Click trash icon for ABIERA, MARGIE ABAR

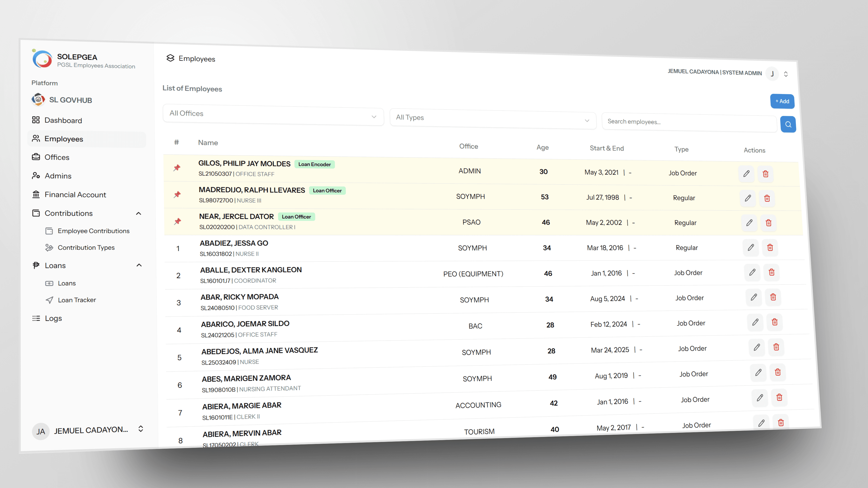point(779,397)
